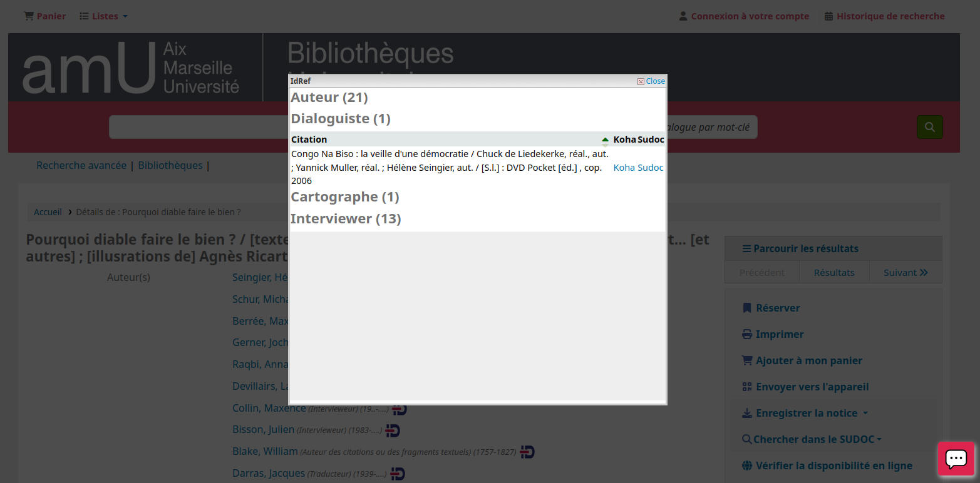The image size is (980, 483).
Task: Click IdRef icon beside Darras, Jacques
Action: (x=397, y=474)
